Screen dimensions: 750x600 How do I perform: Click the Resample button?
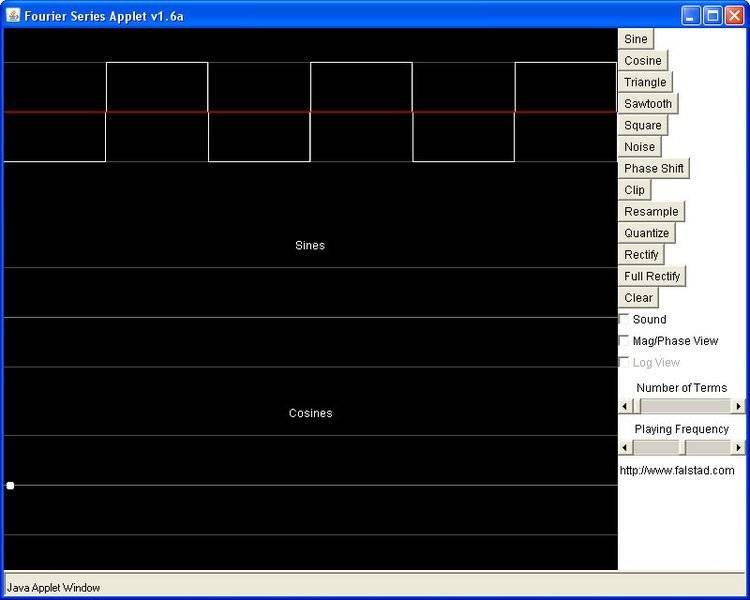click(651, 211)
